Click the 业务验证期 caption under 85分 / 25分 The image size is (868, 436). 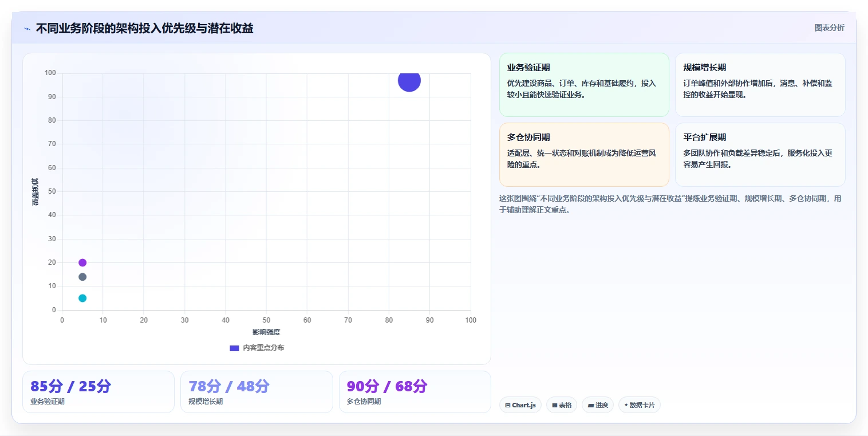coord(48,402)
